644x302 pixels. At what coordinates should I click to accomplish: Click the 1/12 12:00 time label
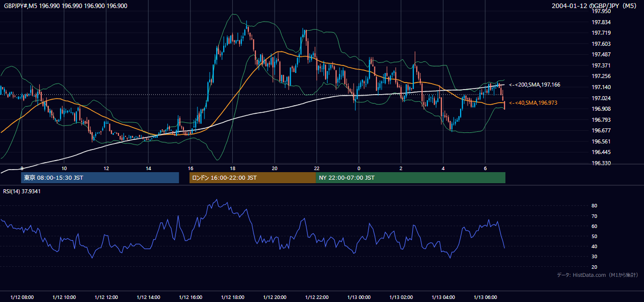pos(106,297)
